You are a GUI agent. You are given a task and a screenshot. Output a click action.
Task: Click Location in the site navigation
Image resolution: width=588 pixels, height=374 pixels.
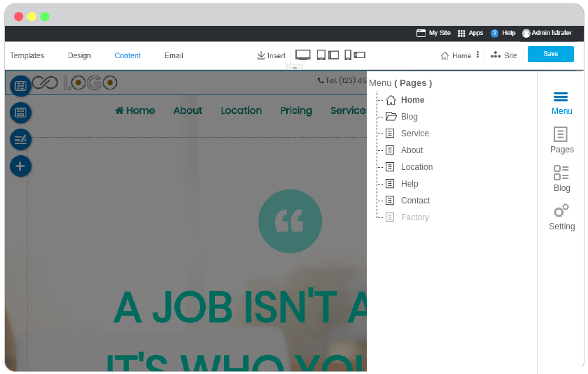[241, 110]
